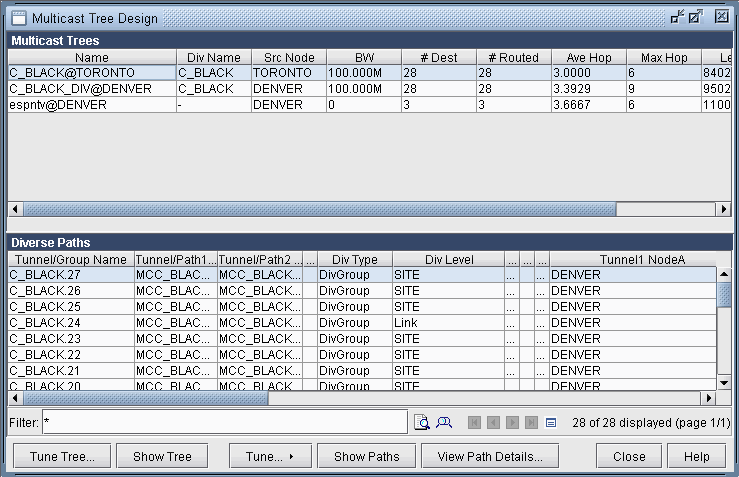Click the Filter text field

coord(224,422)
